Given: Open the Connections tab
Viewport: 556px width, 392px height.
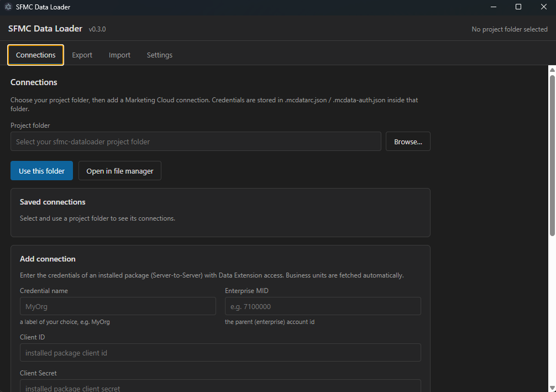Looking at the screenshot, I should pos(35,55).
